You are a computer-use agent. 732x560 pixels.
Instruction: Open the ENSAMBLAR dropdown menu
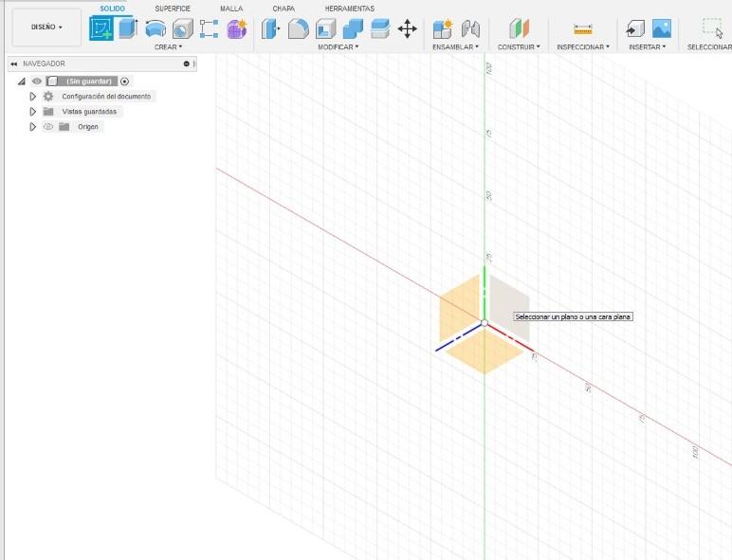pyautogui.click(x=455, y=47)
